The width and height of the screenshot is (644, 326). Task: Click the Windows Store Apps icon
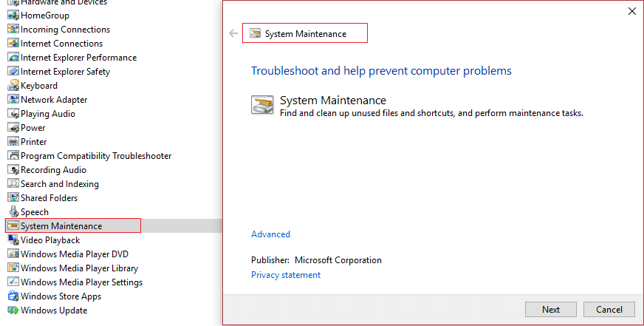pyautogui.click(x=13, y=296)
